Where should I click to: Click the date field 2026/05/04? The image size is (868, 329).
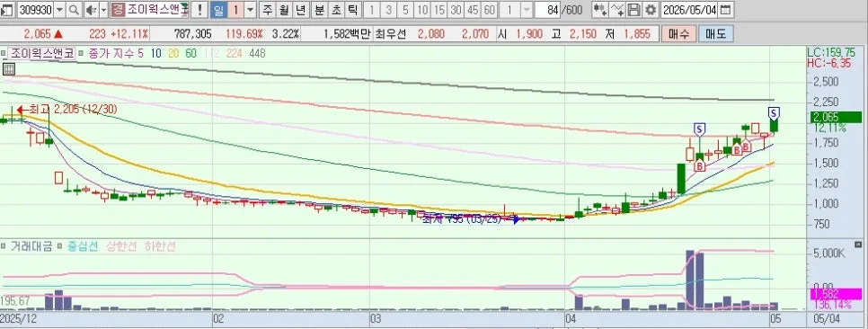click(689, 9)
